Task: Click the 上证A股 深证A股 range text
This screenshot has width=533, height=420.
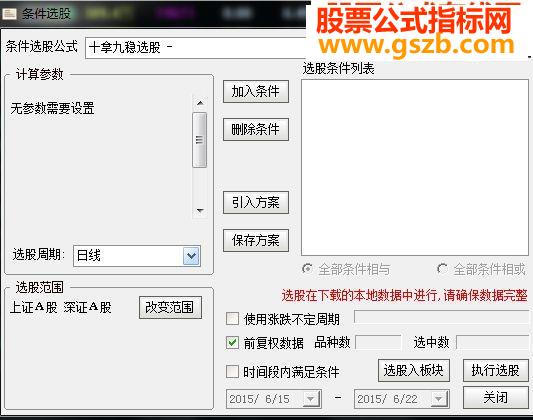Action: (61, 308)
